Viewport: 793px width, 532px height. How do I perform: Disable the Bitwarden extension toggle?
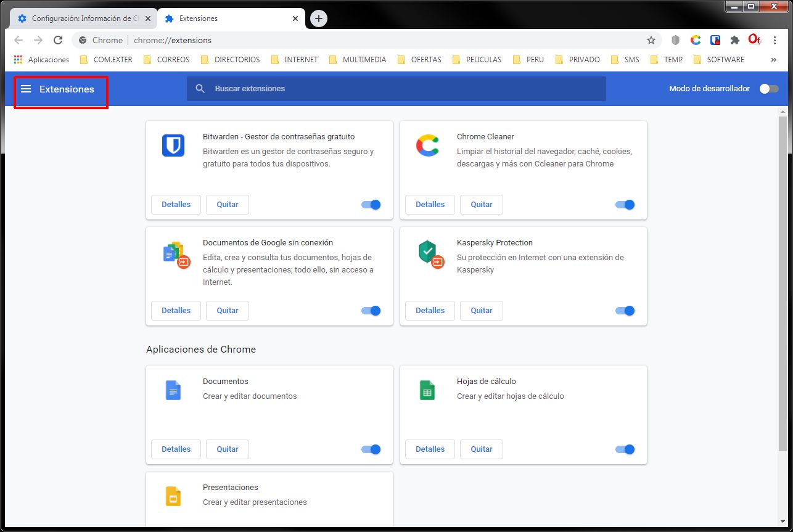[371, 205]
